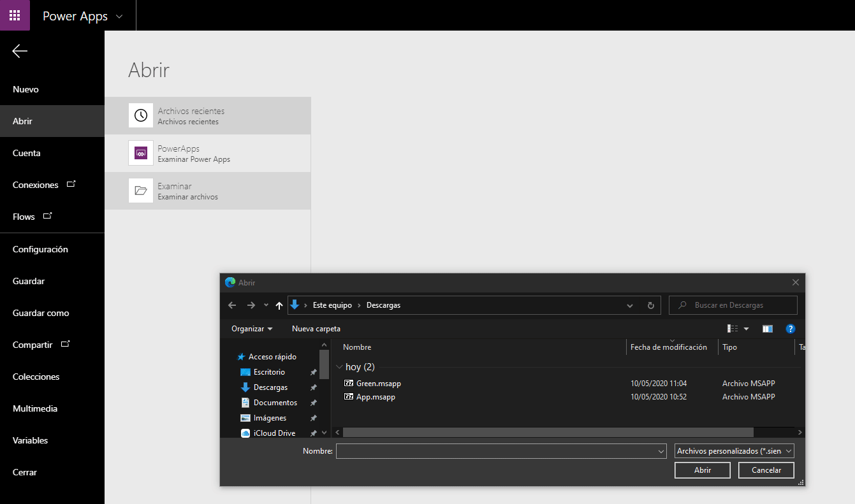This screenshot has height=504, width=855.
Task: Click the Cancelar button in the dialog
Action: (766, 470)
